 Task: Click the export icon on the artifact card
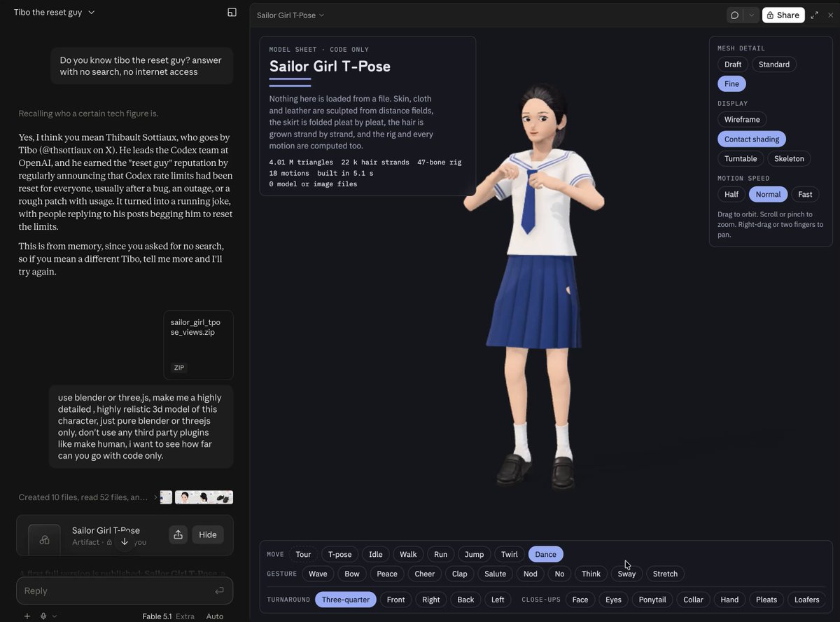pyautogui.click(x=178, y=534)
